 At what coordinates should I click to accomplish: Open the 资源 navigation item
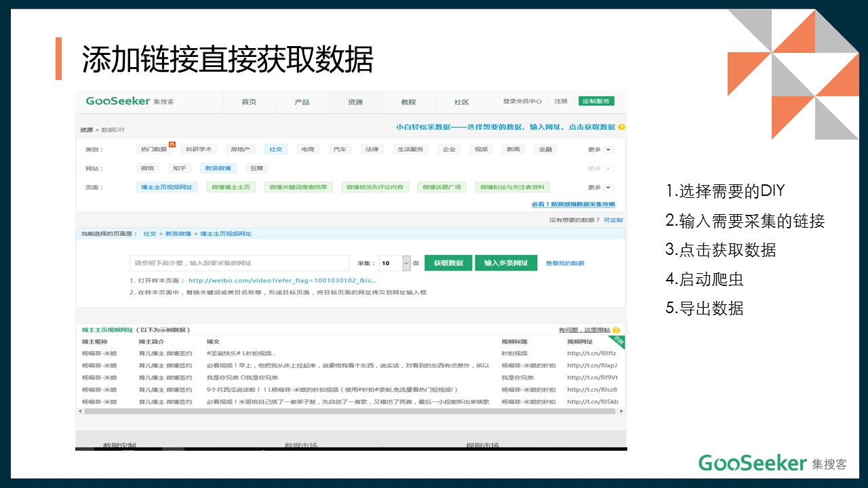(x=355, y=102)
